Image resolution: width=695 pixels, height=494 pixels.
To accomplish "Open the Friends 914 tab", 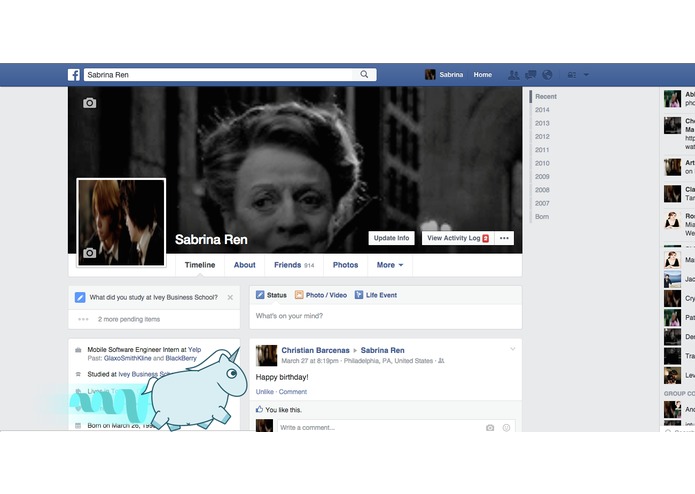I will pos(294,265).
